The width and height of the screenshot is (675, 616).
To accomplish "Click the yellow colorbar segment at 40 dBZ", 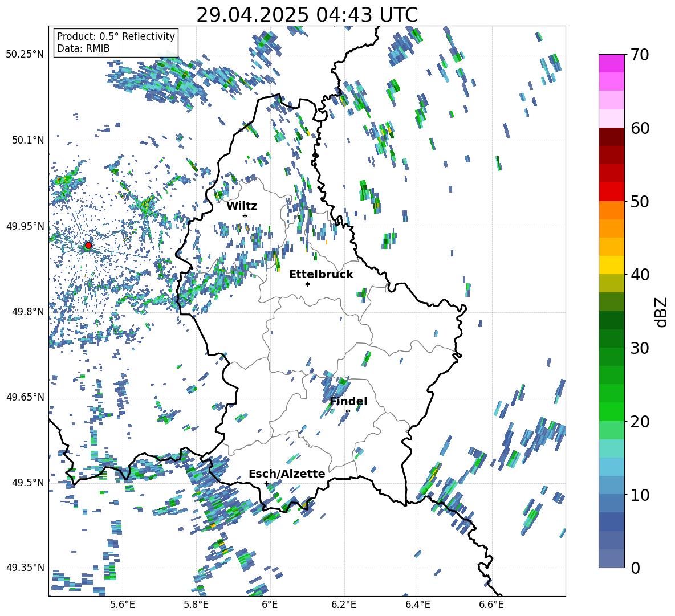I will click(x=611, y=266).
